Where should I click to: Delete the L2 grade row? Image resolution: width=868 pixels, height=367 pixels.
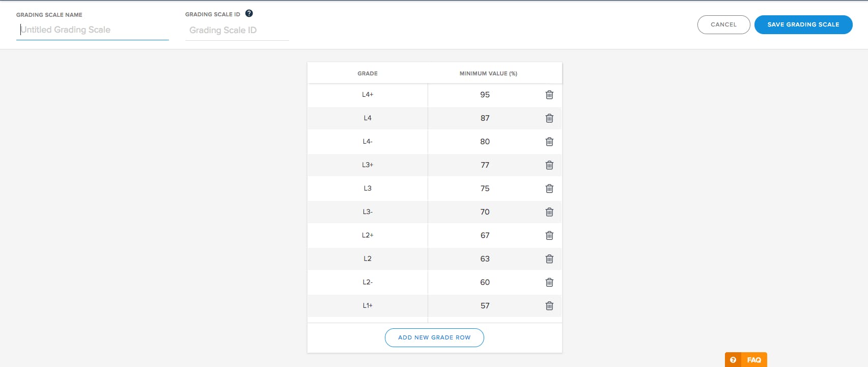(x=549, y=259)
